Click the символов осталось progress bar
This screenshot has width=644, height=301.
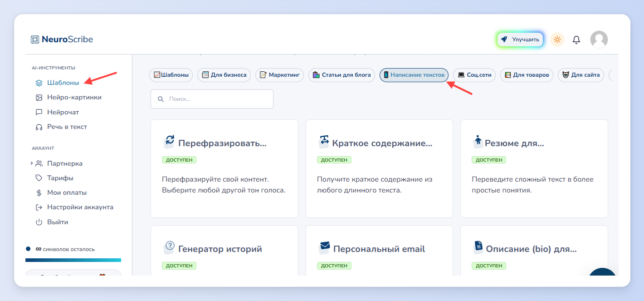click(73, 260)
